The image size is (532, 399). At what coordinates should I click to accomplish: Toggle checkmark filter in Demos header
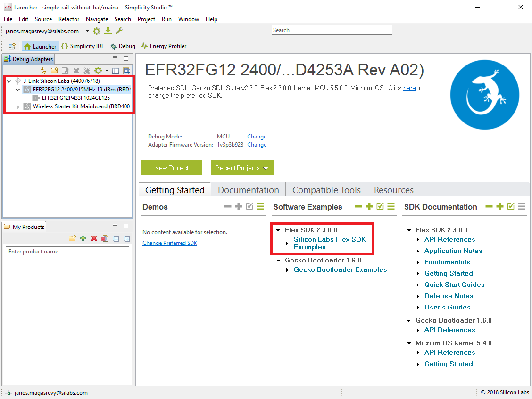[x=249, y=206]
